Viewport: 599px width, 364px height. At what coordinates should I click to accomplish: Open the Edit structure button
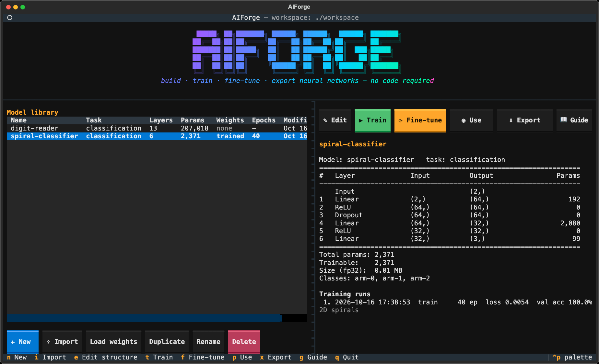coord(335,120)
